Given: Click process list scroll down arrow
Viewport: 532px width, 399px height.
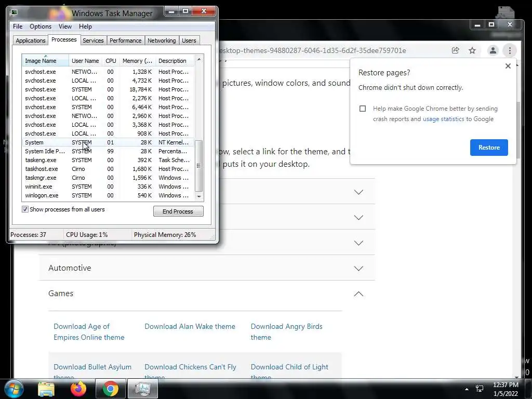Looking at the screenshot, I should tap(199, 196).
